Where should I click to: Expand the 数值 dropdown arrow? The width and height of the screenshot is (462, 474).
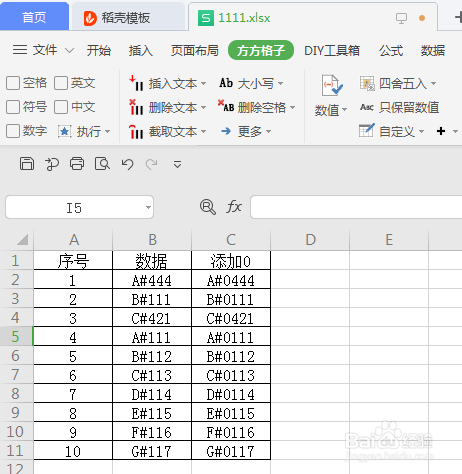click(x=345, y=109)
